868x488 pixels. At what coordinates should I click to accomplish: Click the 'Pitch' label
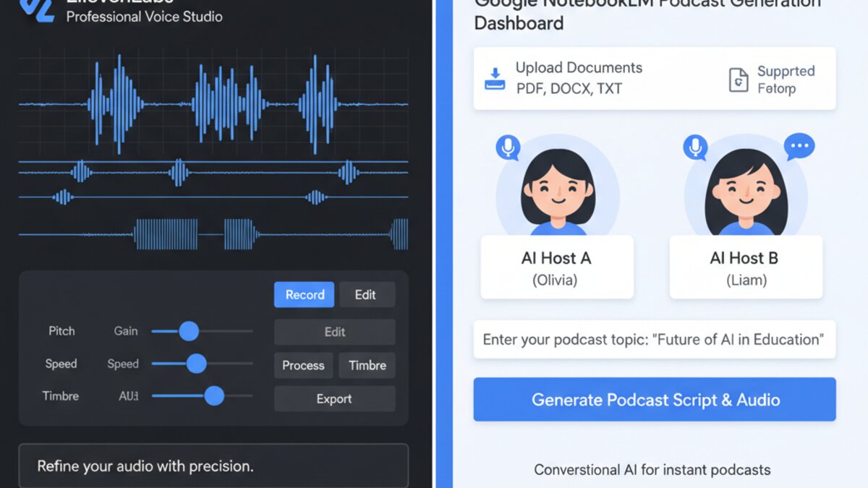tap(61, 330)
